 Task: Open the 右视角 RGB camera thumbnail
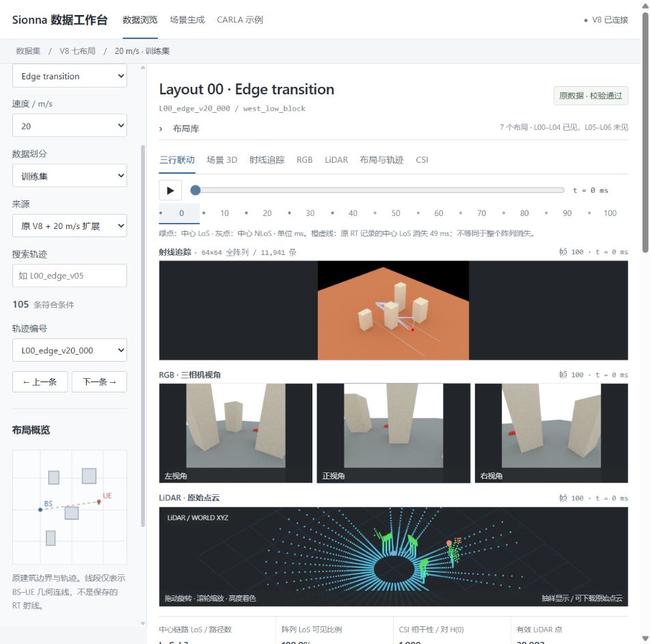[552, 433]
